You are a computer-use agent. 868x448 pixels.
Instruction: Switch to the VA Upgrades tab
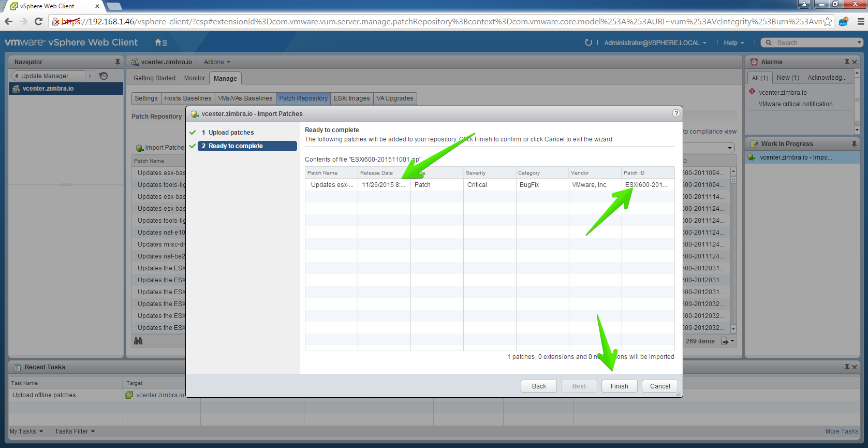click(395, 98)
